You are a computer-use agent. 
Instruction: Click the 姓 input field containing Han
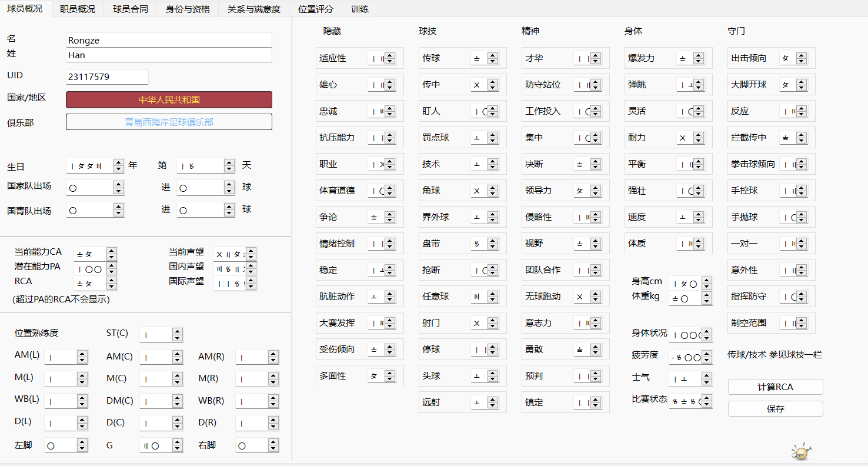(169, 55)
